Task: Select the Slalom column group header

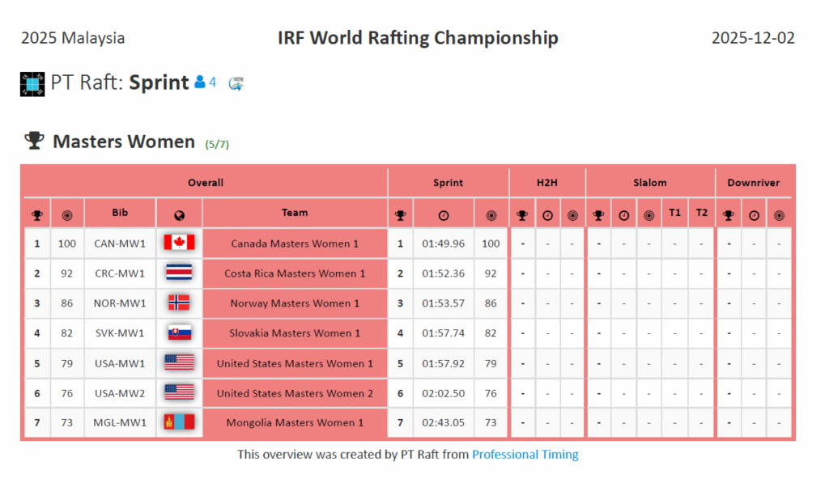Action: point(650,183)
